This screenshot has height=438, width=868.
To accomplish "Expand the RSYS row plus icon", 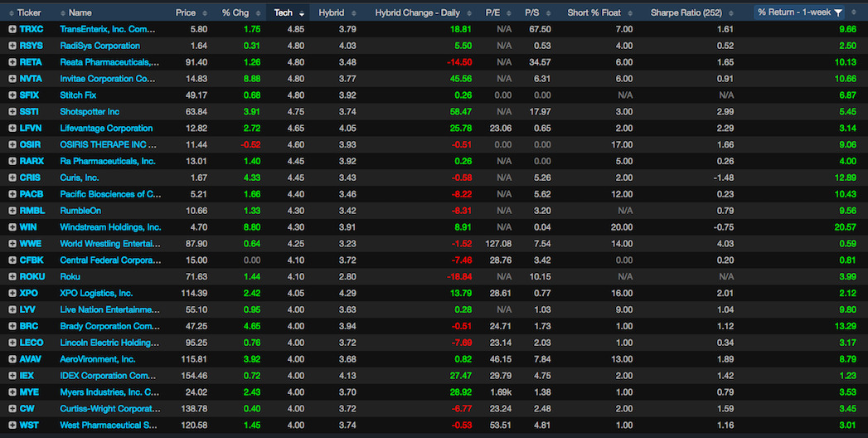I will (12, 46).
